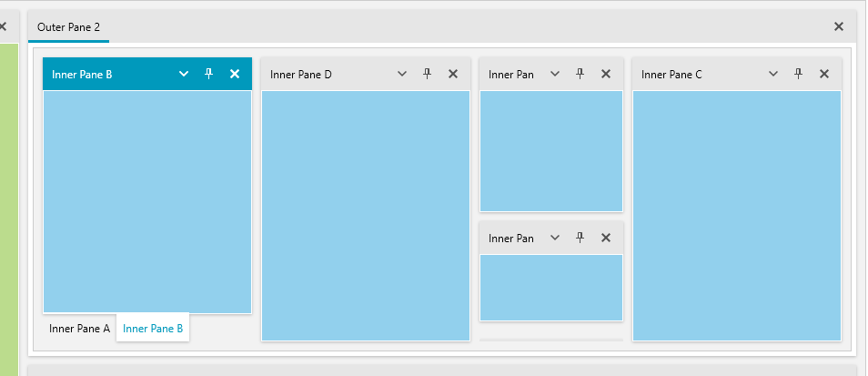Pin the Inner Pane B panel
The width and height of the screenshot is (868, 376).
[209, 74]
